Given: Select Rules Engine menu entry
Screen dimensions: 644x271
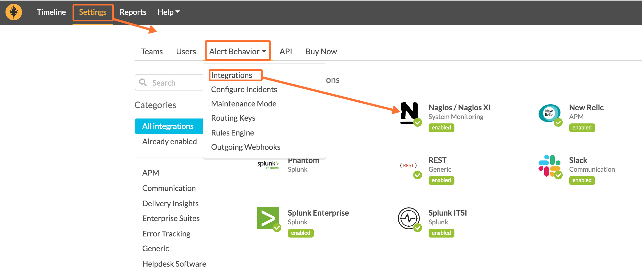Looking at the screenshot, I should [x=232, y=133].
